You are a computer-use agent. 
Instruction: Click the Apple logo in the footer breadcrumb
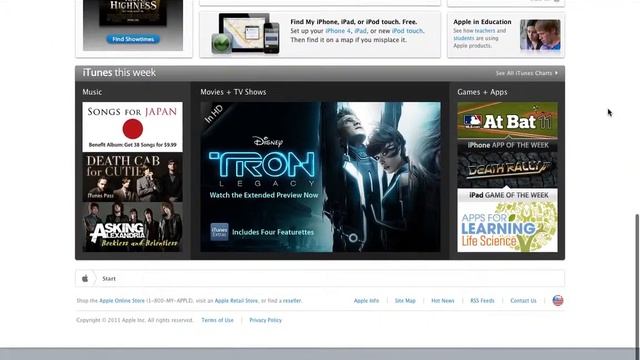[85, 278]
